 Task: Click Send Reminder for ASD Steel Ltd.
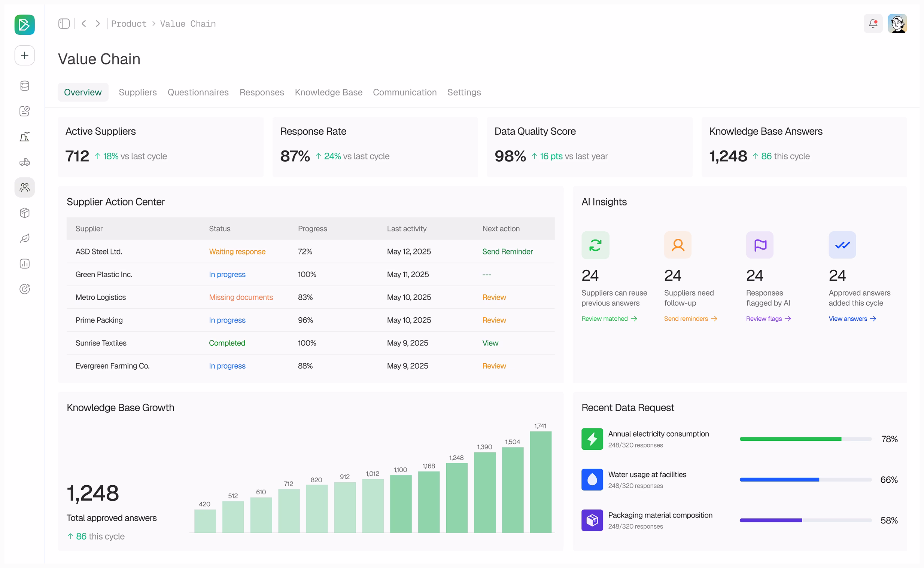pos(507,251)
